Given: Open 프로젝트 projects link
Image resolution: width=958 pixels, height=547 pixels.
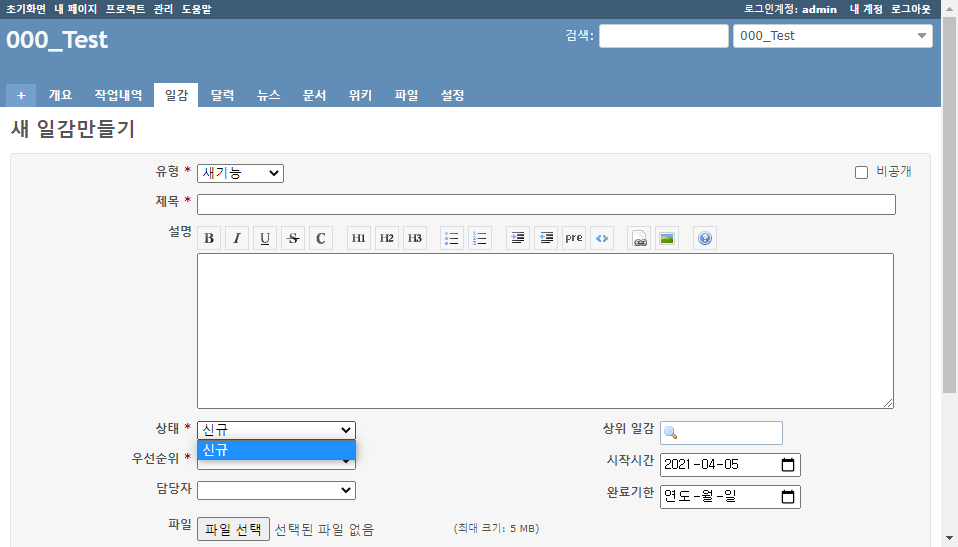Looking at the screenshot, I should (x=125, y=9).
